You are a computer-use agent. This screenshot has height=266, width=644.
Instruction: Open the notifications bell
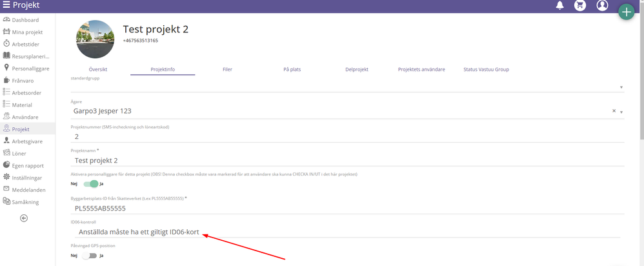(x=559, y=5)
